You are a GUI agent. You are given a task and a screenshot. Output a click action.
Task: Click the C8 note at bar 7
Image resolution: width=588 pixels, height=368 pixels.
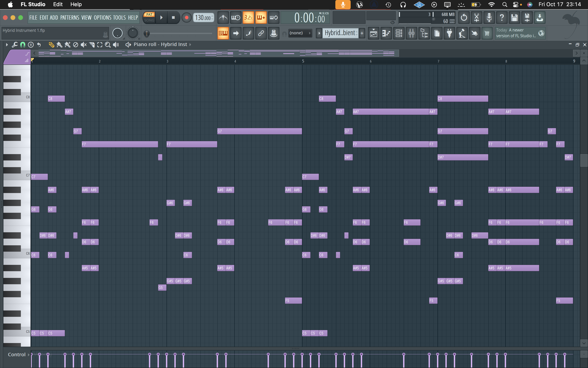click(x=463, y=99)
